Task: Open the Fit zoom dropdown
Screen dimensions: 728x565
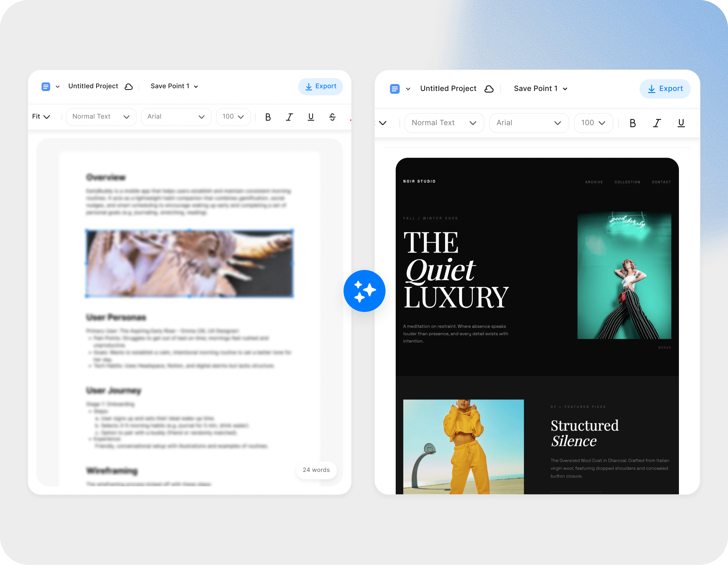Action: click(x=41, y=117)
